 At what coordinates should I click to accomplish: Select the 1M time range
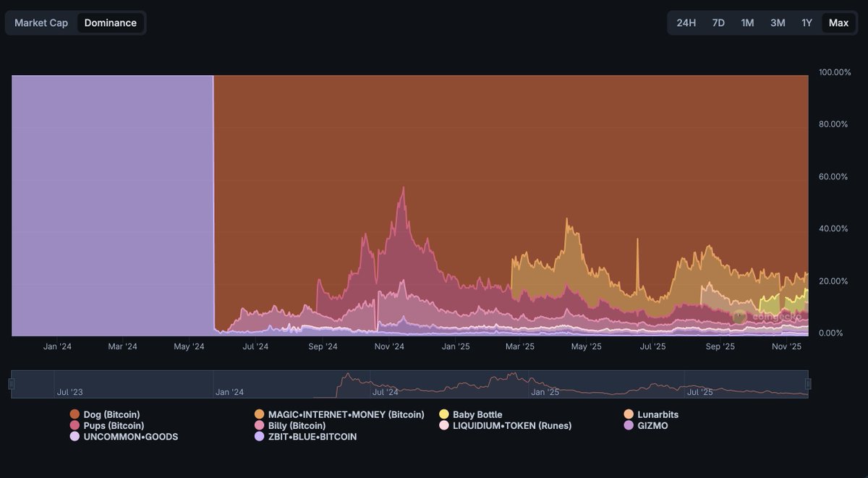(x=748, y=22)
